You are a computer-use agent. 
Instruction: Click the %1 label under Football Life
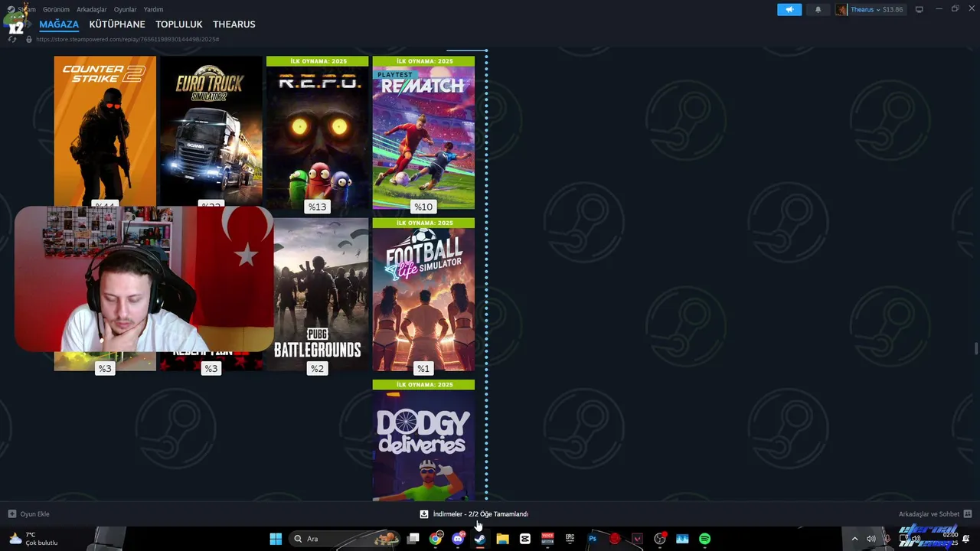(423, 369)
